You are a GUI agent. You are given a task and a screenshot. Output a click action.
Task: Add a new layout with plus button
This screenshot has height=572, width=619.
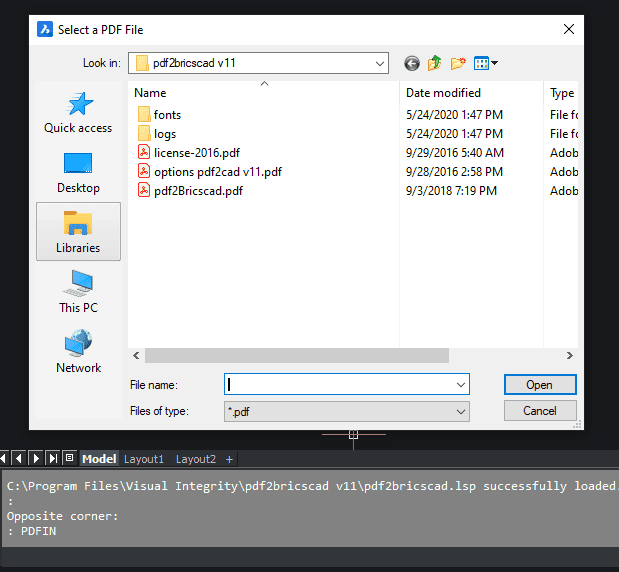[x=229, y=459]
